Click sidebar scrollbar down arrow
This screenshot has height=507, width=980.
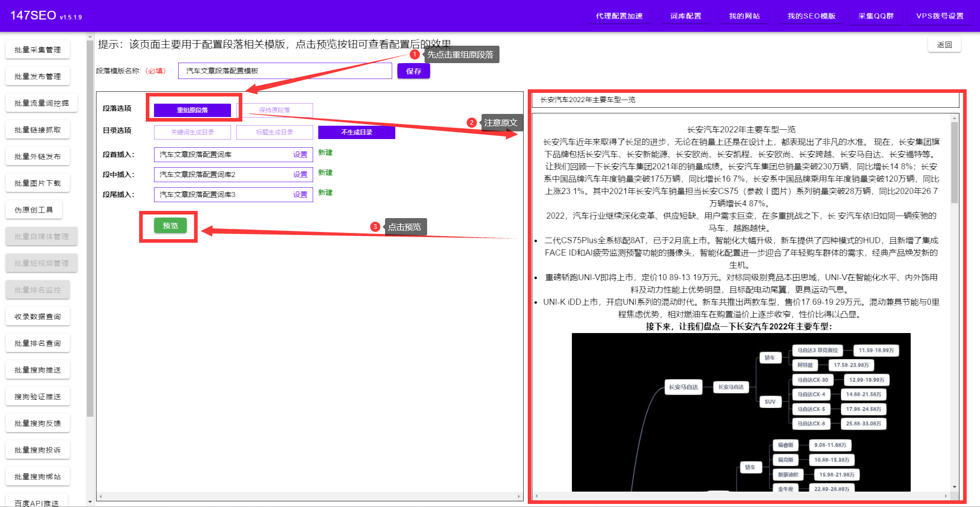[x=90, y=502]
